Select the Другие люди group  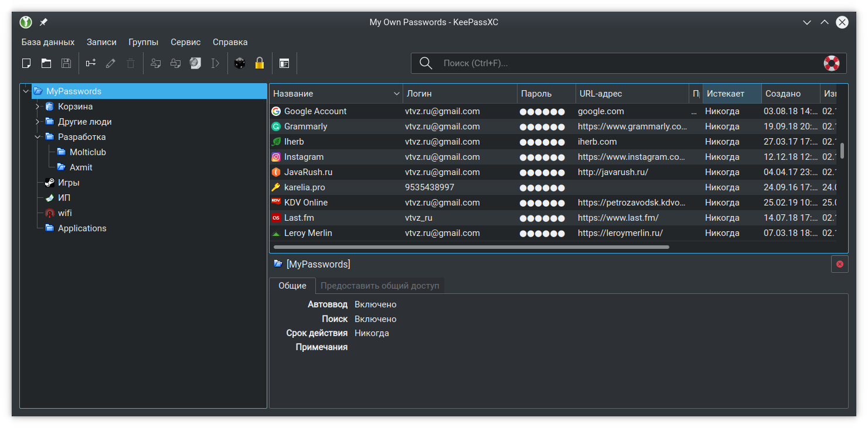coord(84,122)
